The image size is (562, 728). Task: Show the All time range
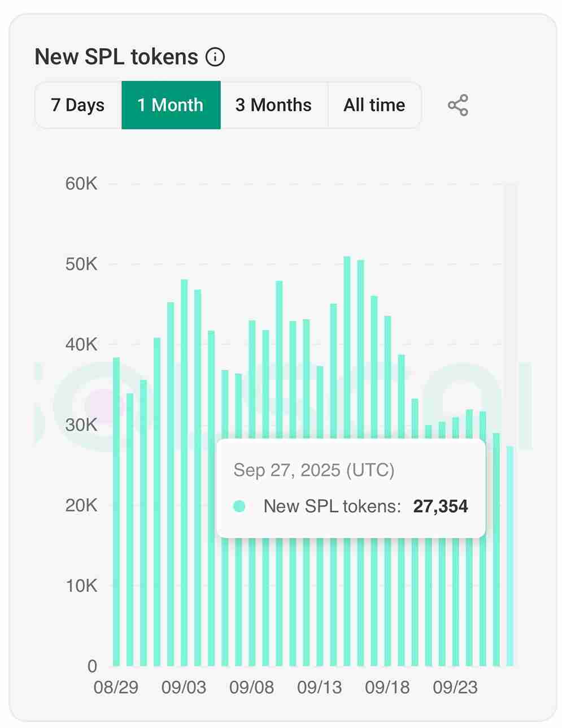[x=374, y=105]
